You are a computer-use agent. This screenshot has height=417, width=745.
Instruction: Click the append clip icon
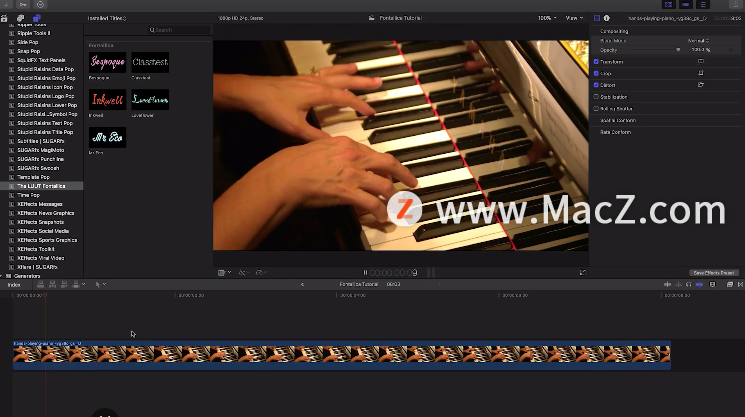click(64, 284)
